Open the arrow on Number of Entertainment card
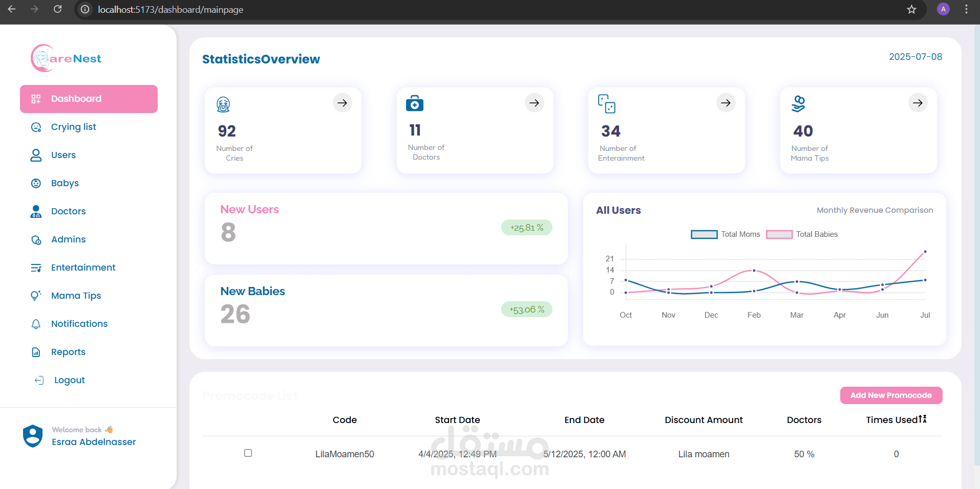The image size is (980, 489). (x=726, y=103)
